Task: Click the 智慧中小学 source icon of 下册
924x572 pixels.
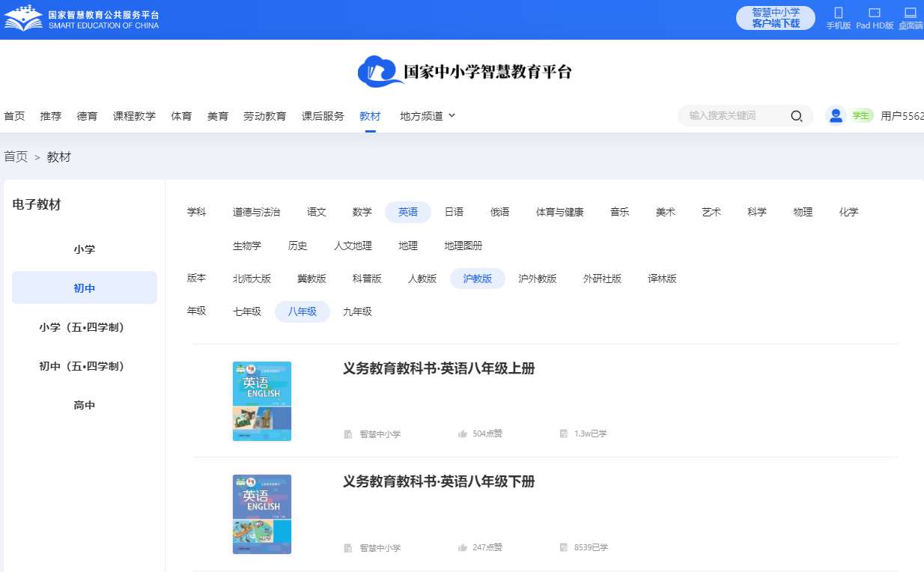Action: coord(348,547)
